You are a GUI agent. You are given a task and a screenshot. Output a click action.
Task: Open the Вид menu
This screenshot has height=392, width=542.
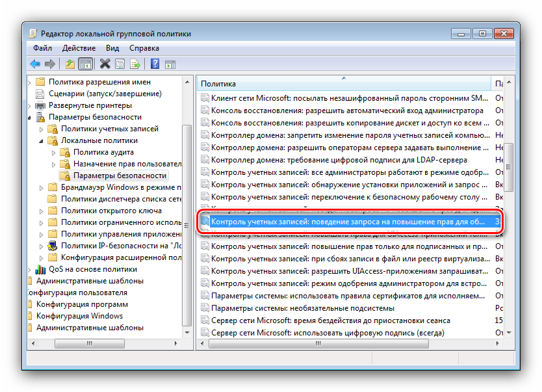tap(112, 48)
